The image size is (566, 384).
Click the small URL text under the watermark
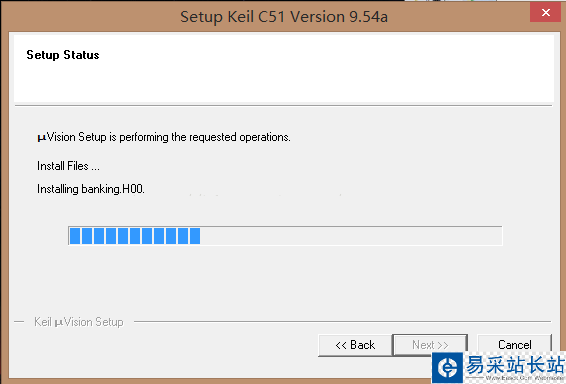pyautogui.click(x=523, y=378)
